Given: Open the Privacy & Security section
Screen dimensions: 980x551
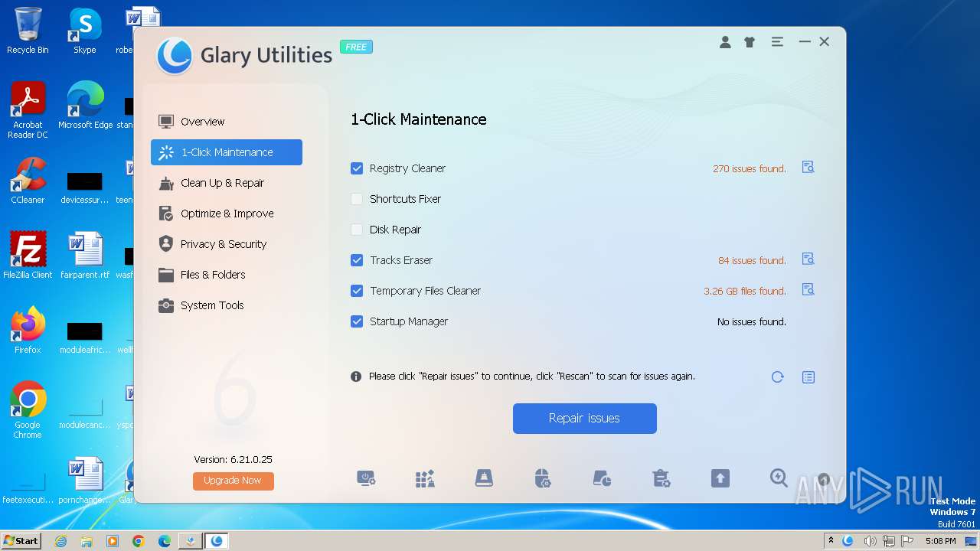Looking at the screenshot, I should point(227,244).
